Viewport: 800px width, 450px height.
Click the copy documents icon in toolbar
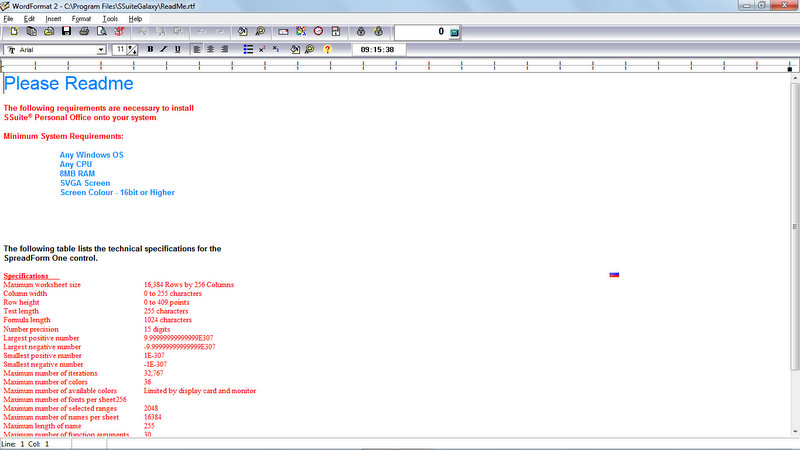[32, 32]
